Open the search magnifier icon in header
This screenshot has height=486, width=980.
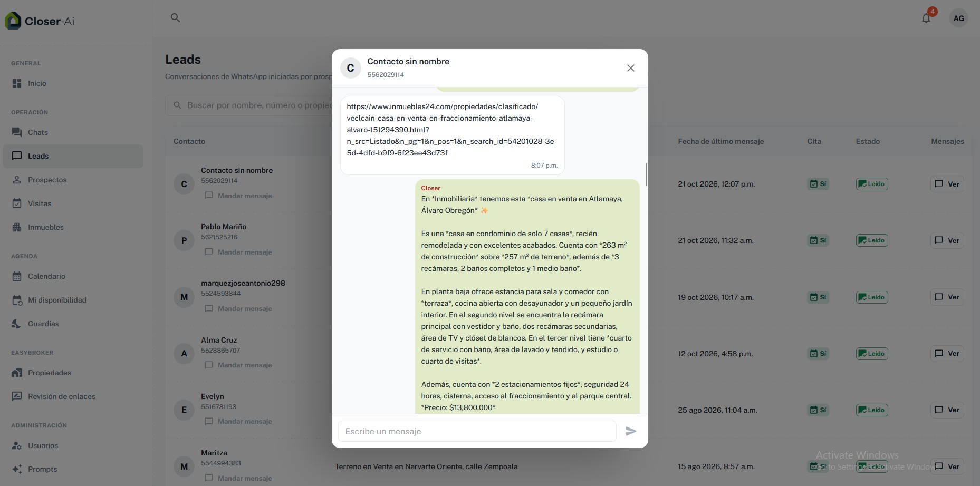coord(176,18)
